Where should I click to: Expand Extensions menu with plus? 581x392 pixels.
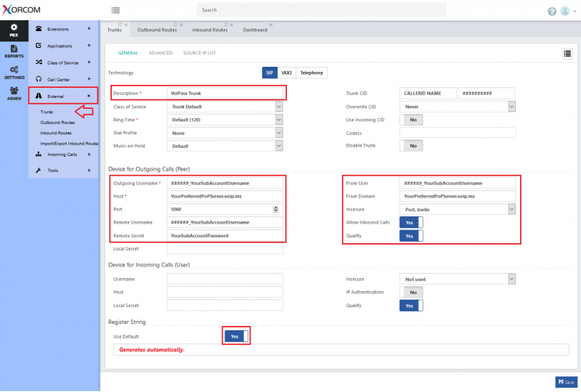89,28
